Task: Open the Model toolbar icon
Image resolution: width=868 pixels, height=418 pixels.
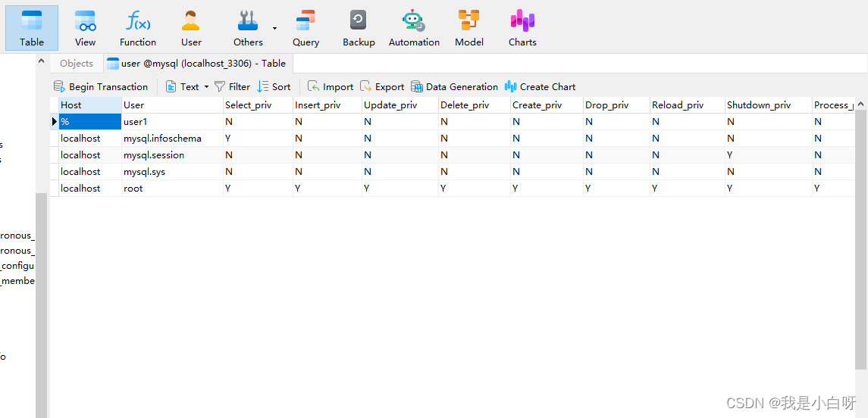Action: tap(469, 28)
